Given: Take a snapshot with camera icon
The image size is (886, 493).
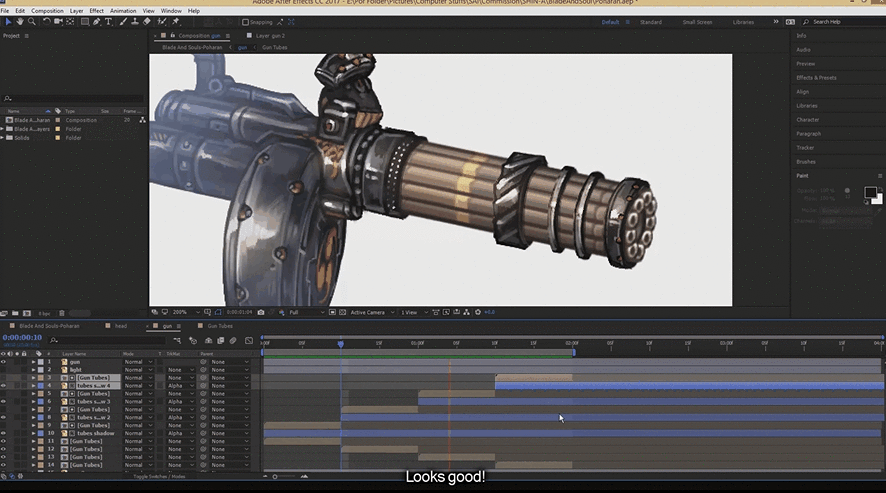Looking at the screenshot, I should pyautogui.click(x=261, y=312).
